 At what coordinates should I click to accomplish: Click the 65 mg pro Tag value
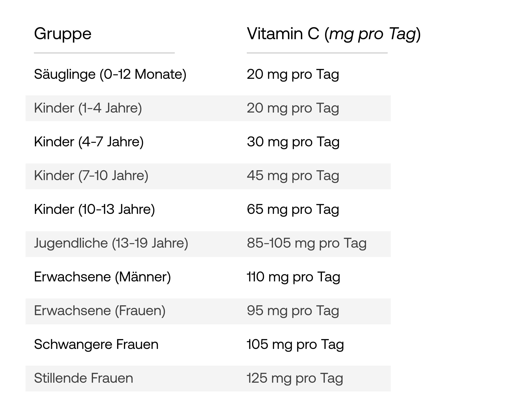(x=293, y=209)
